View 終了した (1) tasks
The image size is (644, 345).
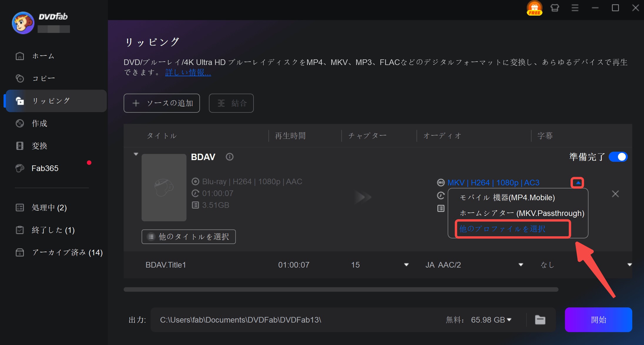click(56, 230)
